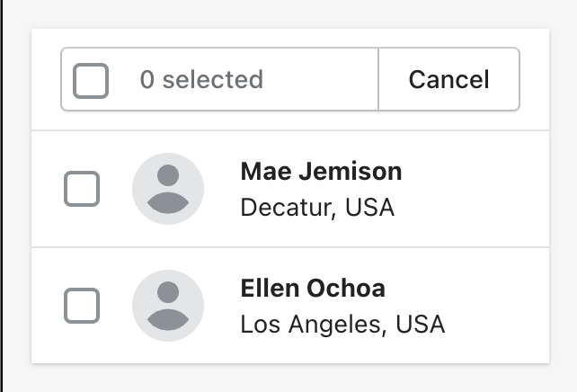577x392 pixels.
Task: Toggle the checkbox left of '0 selected'
Action: 91,80
